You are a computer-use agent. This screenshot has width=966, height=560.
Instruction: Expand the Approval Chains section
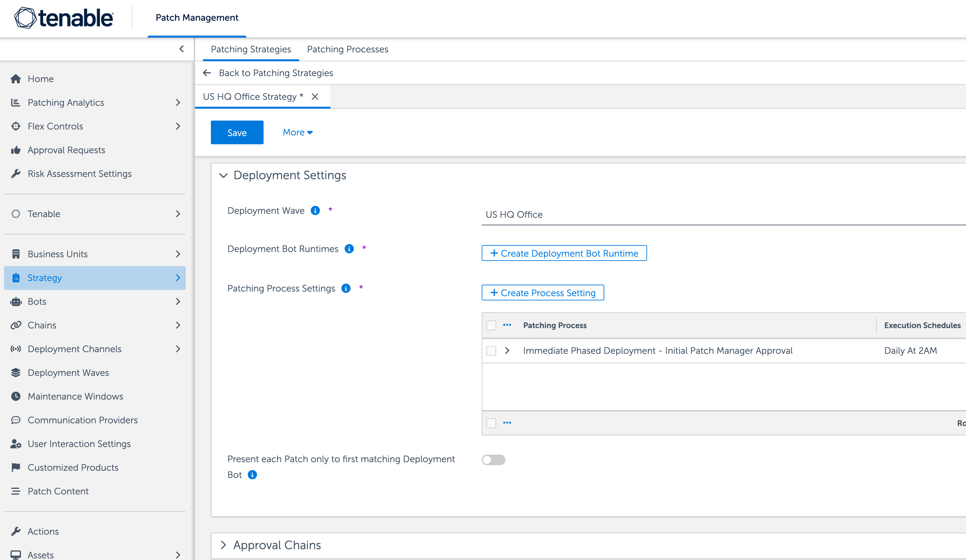223,545
